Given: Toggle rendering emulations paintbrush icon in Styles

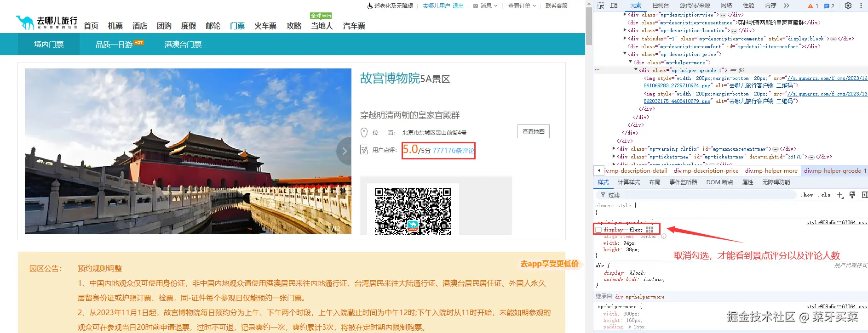Looking at the screenshot, I should click(852, 195).
